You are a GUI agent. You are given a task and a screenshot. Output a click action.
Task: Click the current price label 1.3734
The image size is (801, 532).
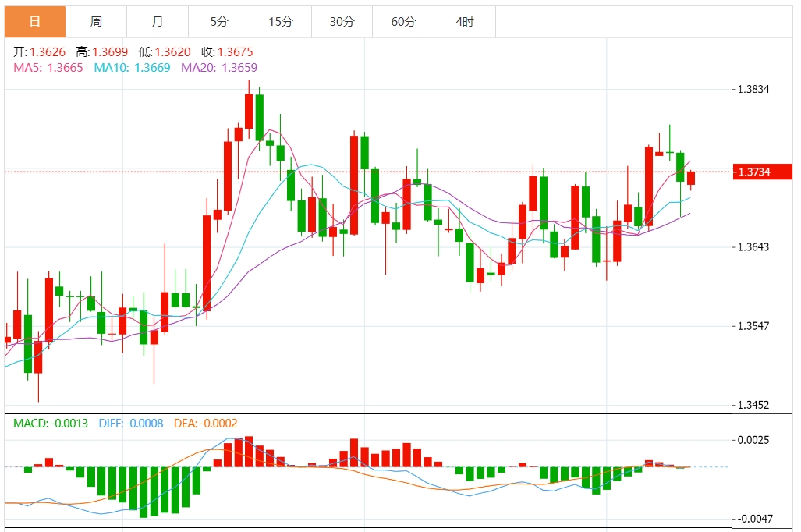tap(763, 172)
